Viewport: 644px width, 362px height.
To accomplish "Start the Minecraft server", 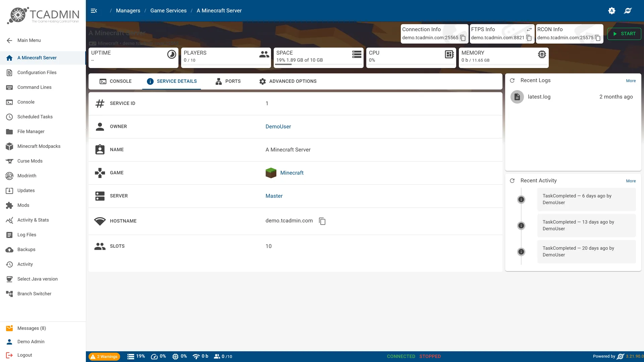I will (624, 34).
